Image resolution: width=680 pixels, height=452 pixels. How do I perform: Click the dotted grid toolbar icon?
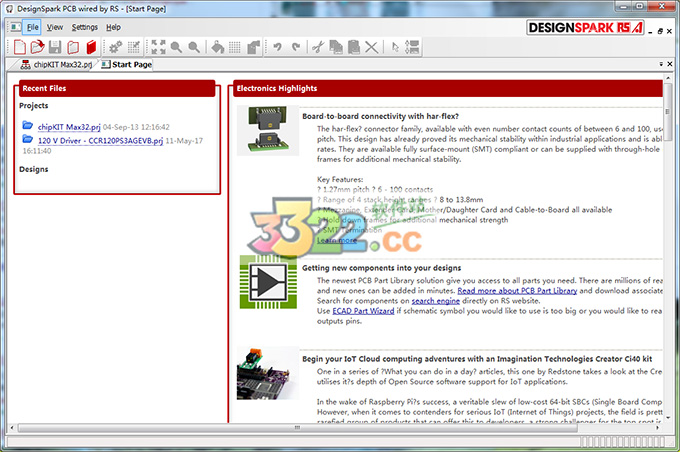[235, 47]
